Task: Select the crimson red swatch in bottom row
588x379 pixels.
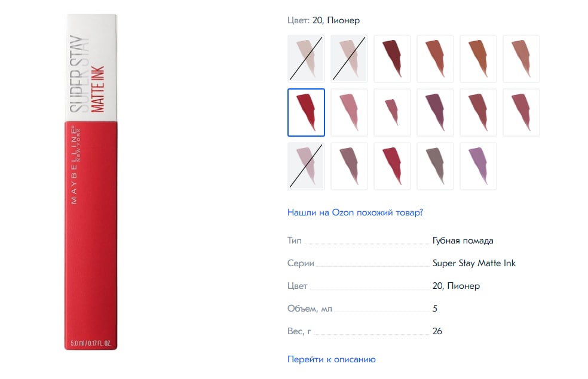Action: 392,167
